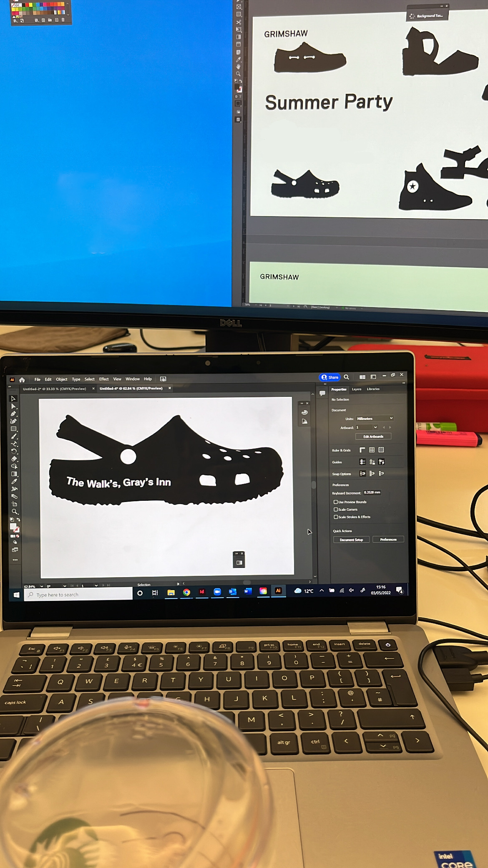Open the Effect menu
Viewport: 488px width, 868px height.
104,379
